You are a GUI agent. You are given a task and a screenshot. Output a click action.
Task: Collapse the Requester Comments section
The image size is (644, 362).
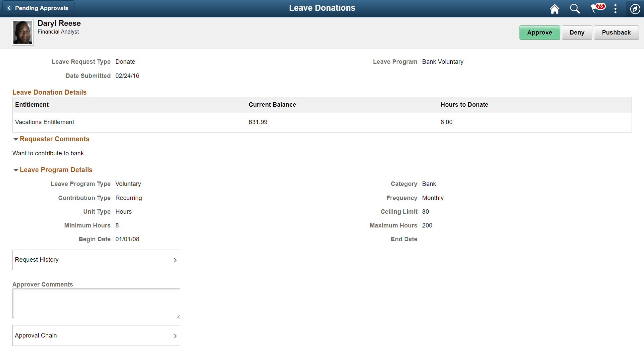coord(15,139)
